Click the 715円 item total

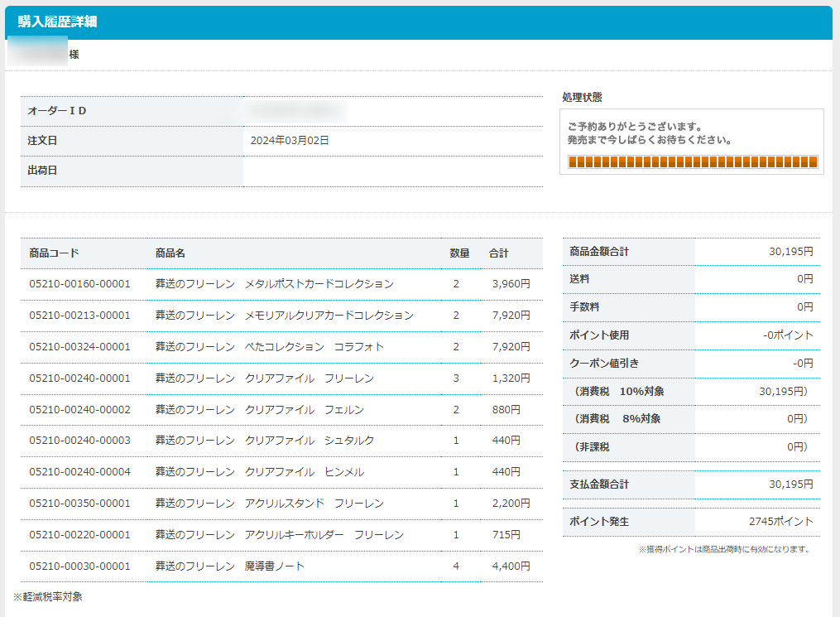point(506,535)
